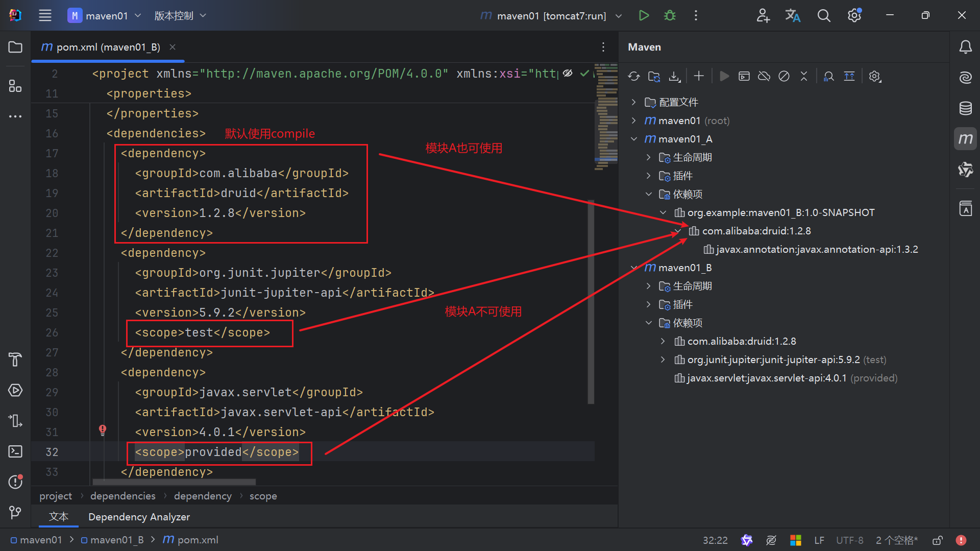The height and width of the screenshot is (551, 980).
Task: Open editor tab options menu
Action: 603,47
